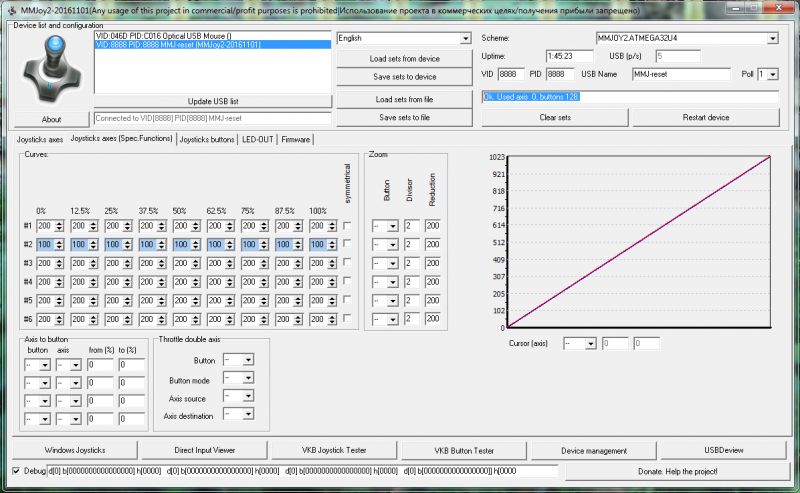This screenshot has width=800, height=493.
Task: Open Windows Joysticks tool
Action: pyautogui.click(x=75, y=450)
